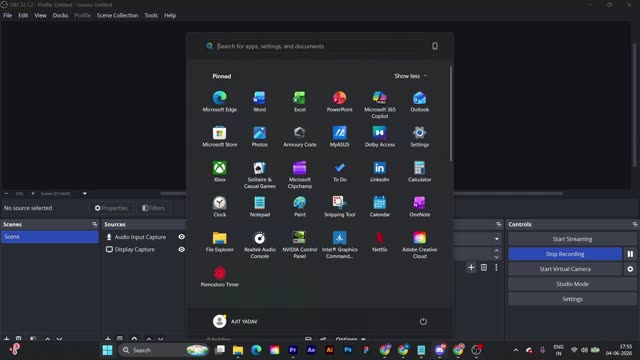Launch Word from the Start menu
The height and width of the screenshot is (360, 640).
[x=260, y=101]
